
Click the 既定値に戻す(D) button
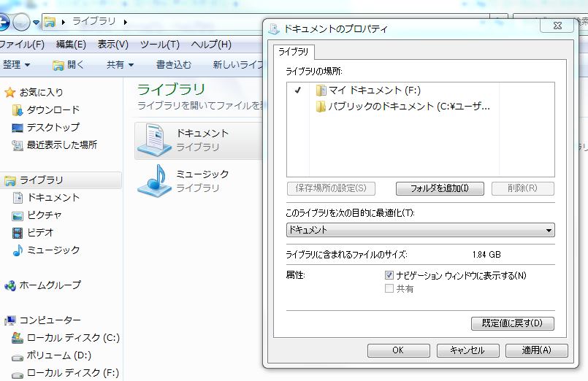click(x=513, y=323)
